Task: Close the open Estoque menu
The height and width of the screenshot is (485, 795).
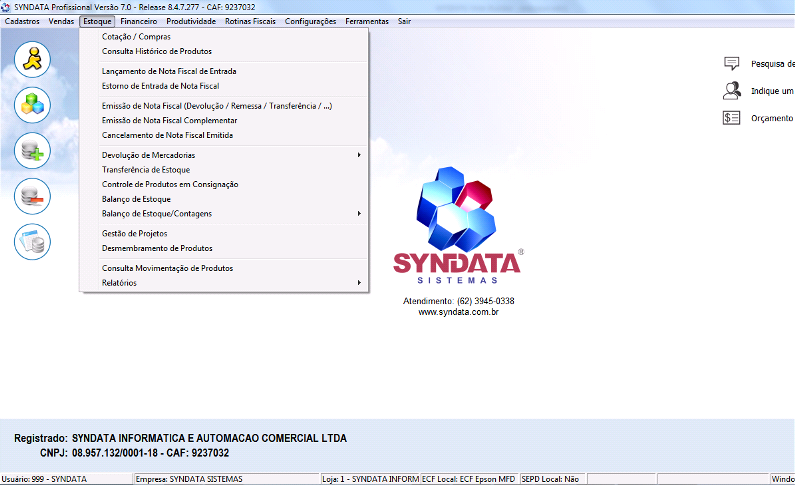Action: (x=97, y=21)
